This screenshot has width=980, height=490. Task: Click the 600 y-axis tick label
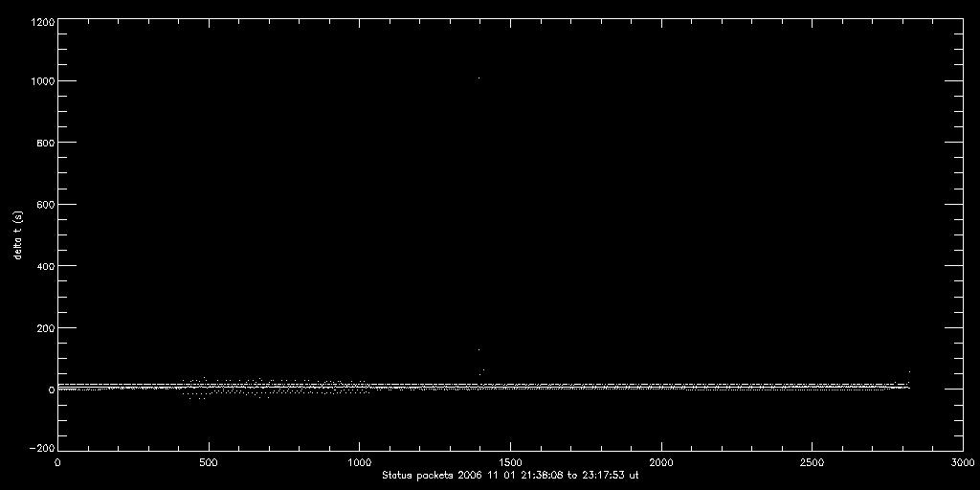(x=44, y=205)
